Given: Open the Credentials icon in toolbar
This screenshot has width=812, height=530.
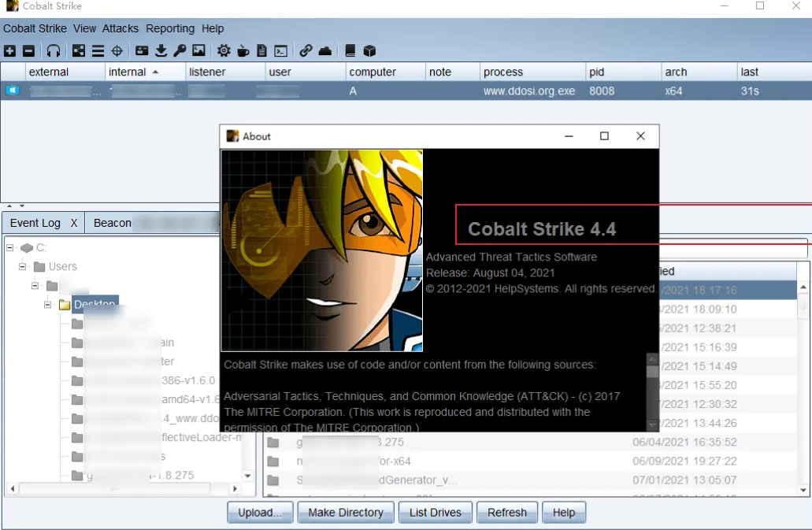Looking at the screenshot, I should [x=142, y=50].
